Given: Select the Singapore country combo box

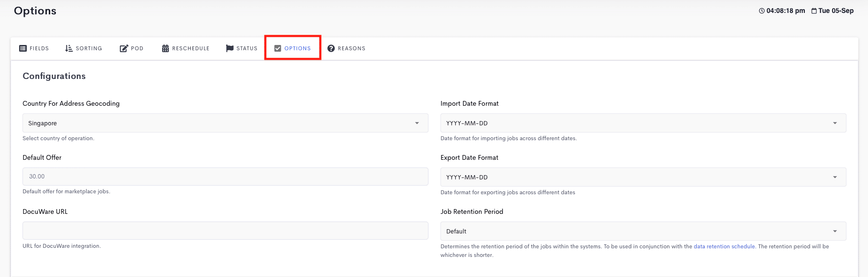Looking at the screenshot, I should [x=225, y=123].
